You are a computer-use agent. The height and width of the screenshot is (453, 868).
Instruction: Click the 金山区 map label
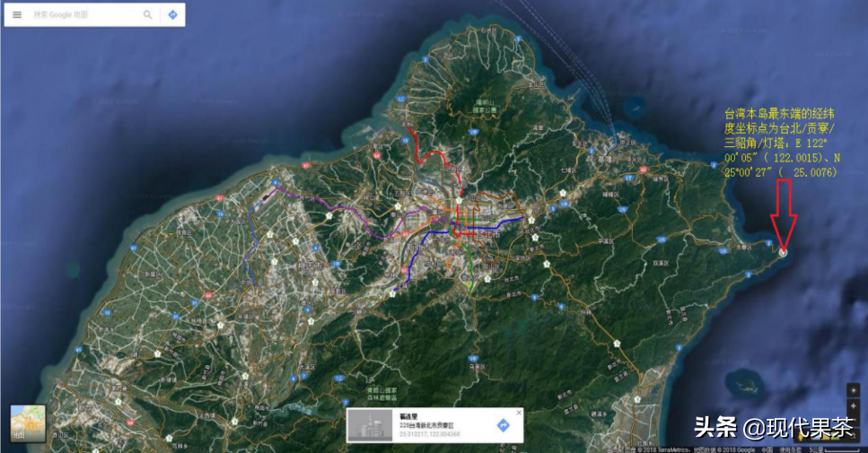(535, 84)
